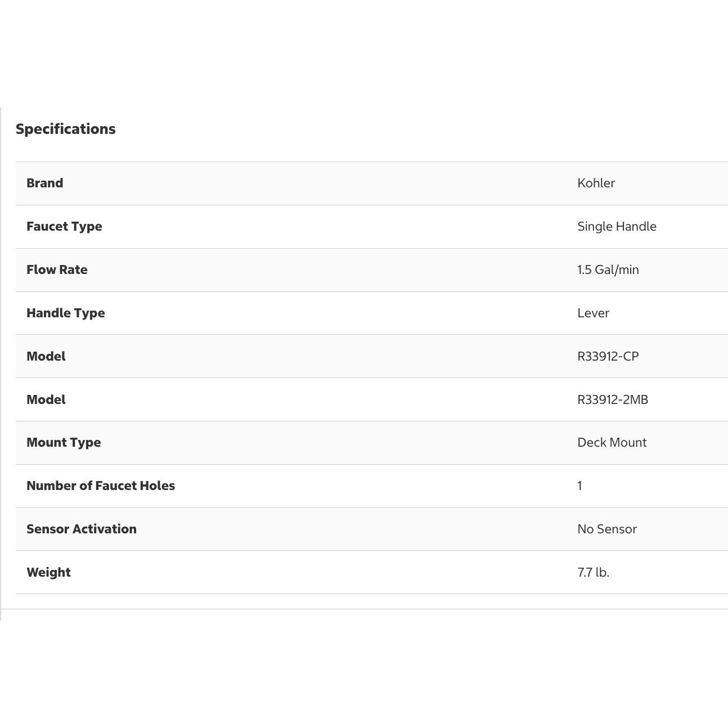Click the Deck Mount value

point(612,442)
